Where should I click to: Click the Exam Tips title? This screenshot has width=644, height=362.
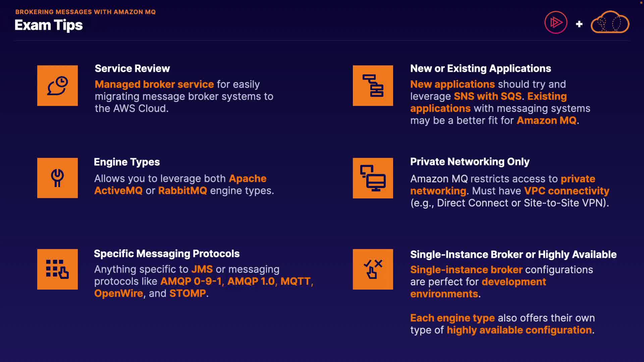tap(49, 25)
